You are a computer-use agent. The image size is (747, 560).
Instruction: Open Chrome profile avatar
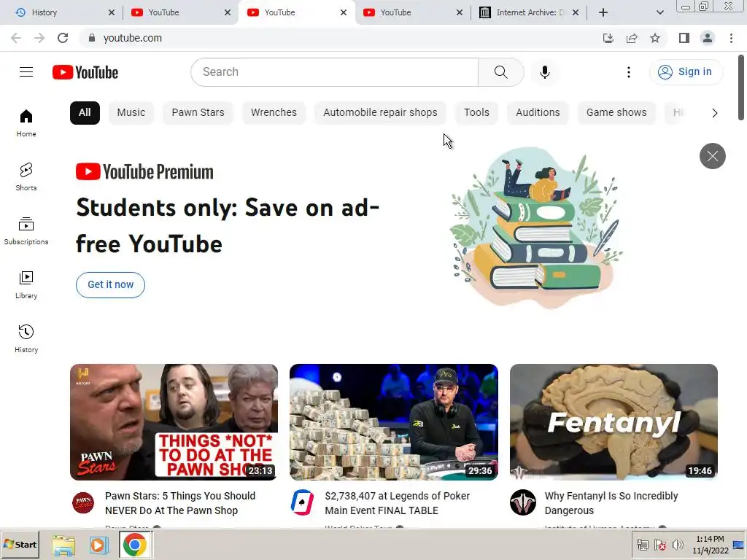tap(708, 38)
